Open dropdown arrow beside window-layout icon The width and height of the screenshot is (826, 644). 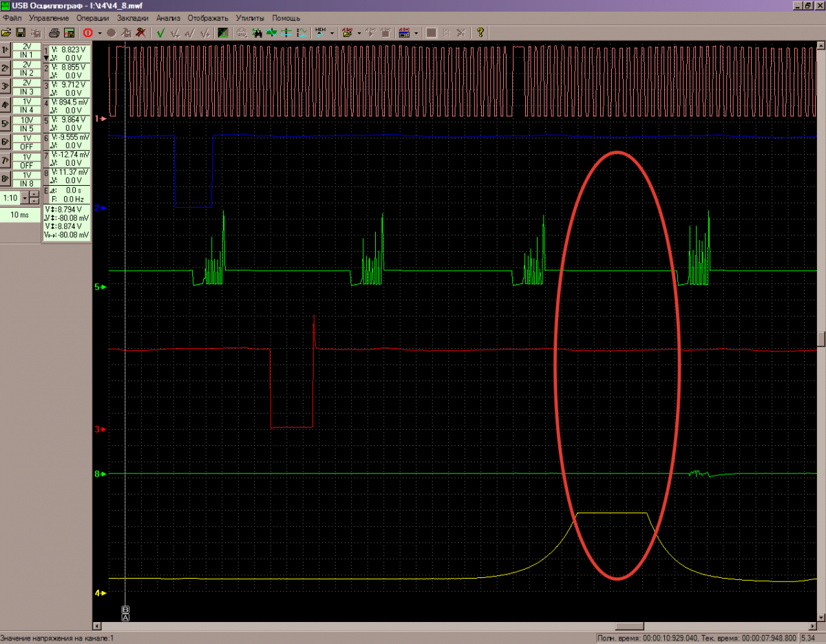coord(416,32)
